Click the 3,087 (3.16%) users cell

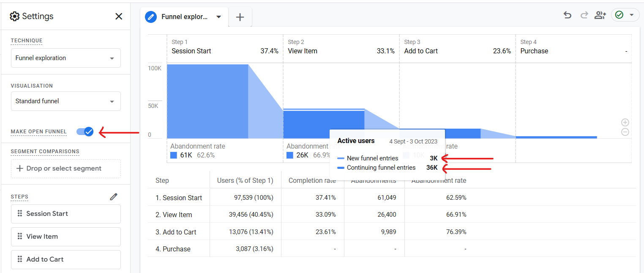[x=254, y=249]
